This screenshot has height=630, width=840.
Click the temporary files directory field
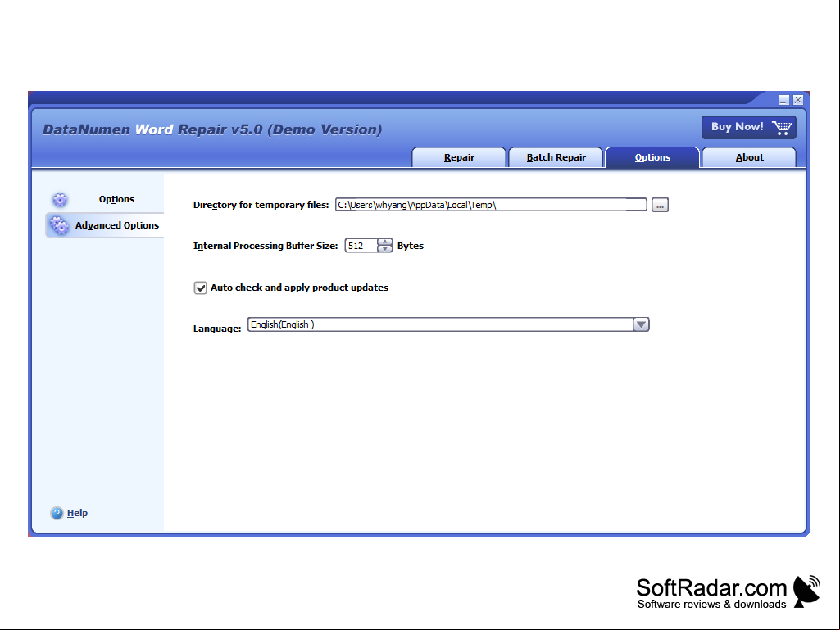coord(491,205)
